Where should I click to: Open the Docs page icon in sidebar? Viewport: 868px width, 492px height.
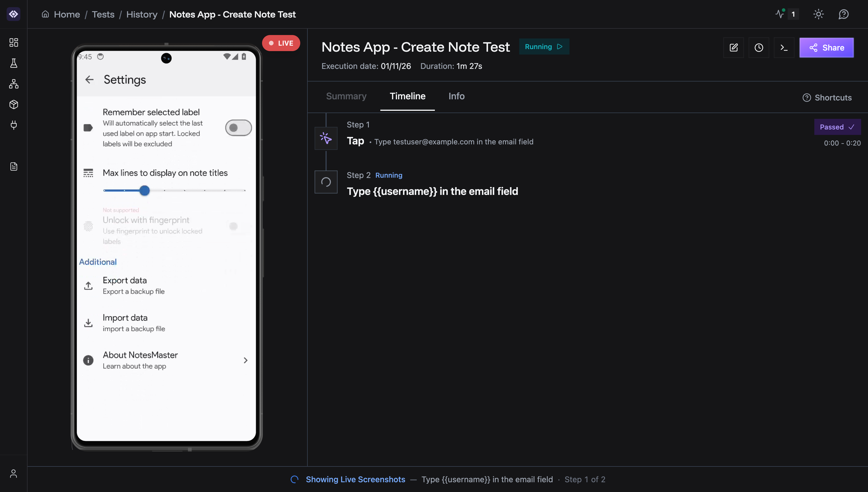[13, 166]
